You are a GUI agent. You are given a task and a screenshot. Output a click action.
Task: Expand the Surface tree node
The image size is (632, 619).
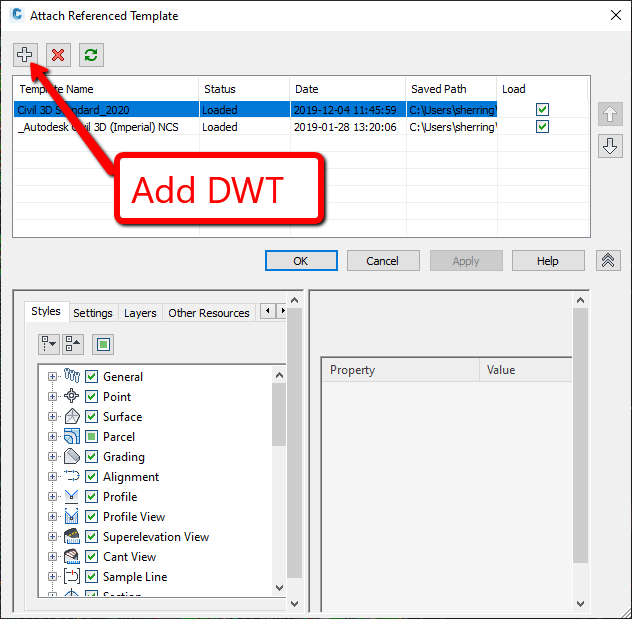tap(52, 416)
